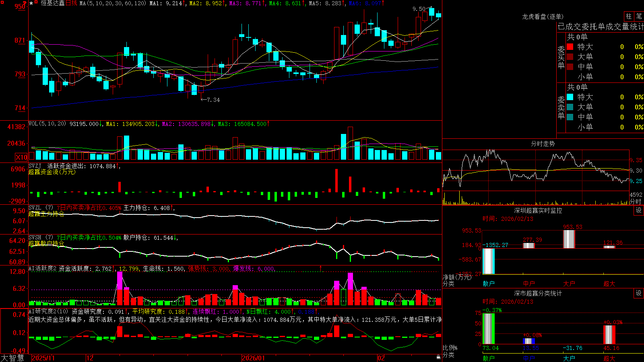Click the 02 month marker on timeline
The height and width of the screenshot is (362, 644).
[x=381, y=358]
